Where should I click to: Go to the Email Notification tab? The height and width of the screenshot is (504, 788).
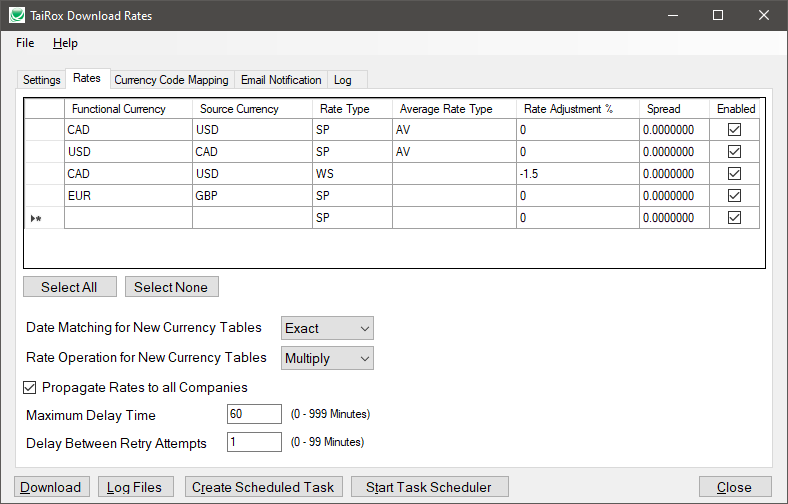pos(281,80)
